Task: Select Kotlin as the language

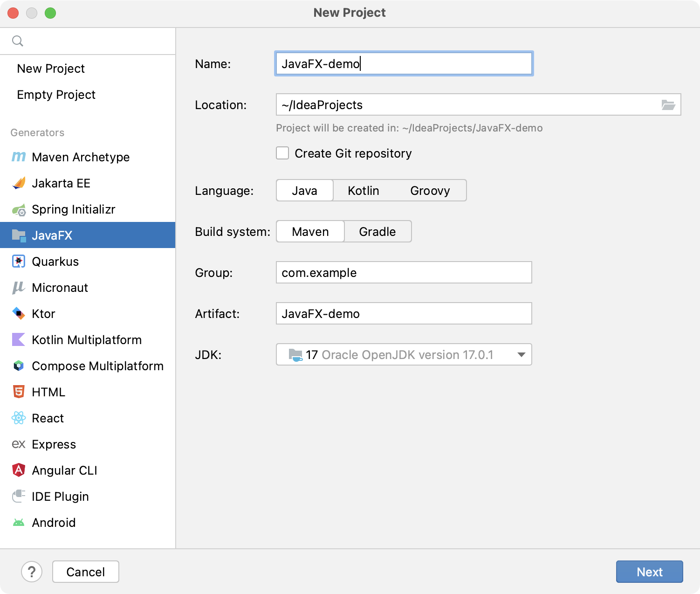Action: tap(363, 190)
